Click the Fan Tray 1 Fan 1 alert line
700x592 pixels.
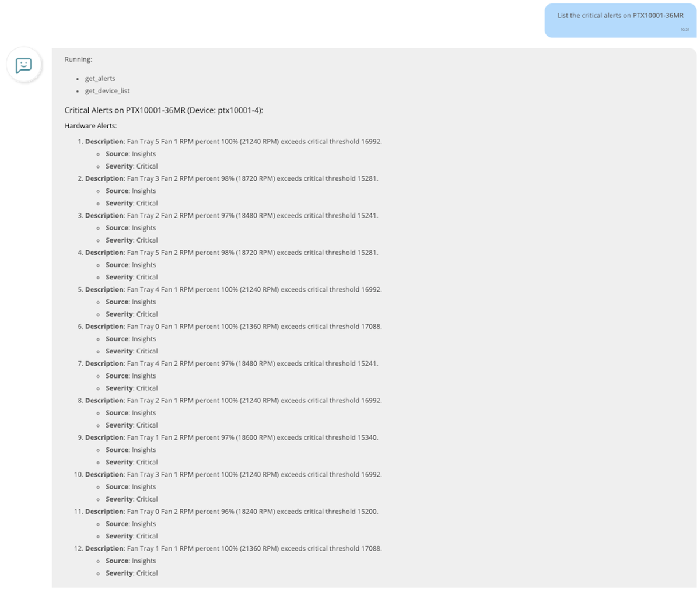(x=233, y=548)
